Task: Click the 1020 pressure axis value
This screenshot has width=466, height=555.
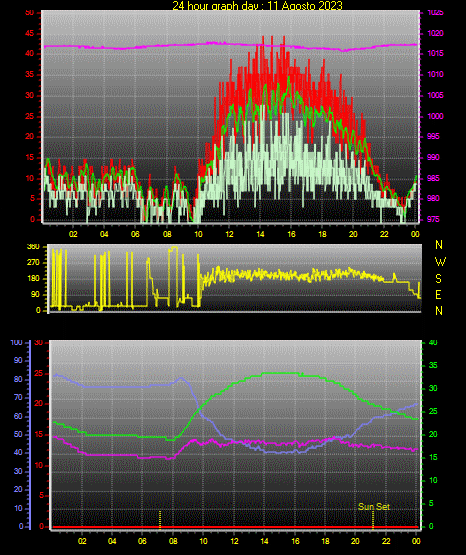Action: (435, 33)
